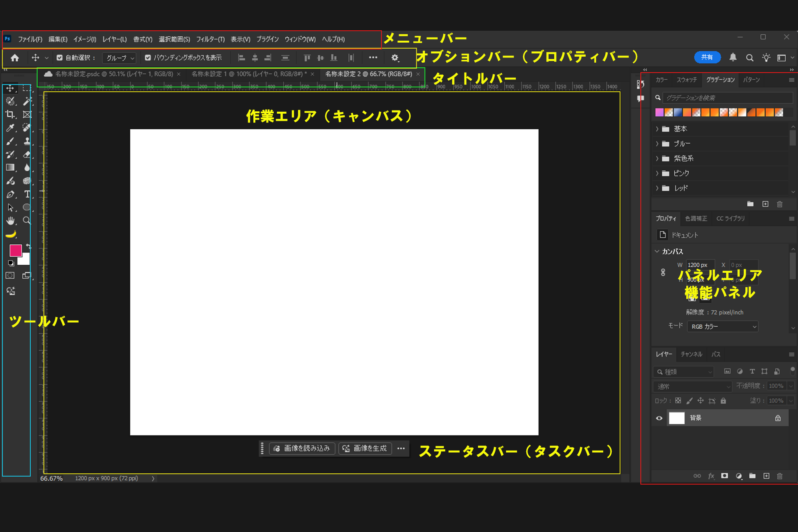The image size is (798, 532).
Task: Open options bar gear settings
Action: (x=395, y=58)
